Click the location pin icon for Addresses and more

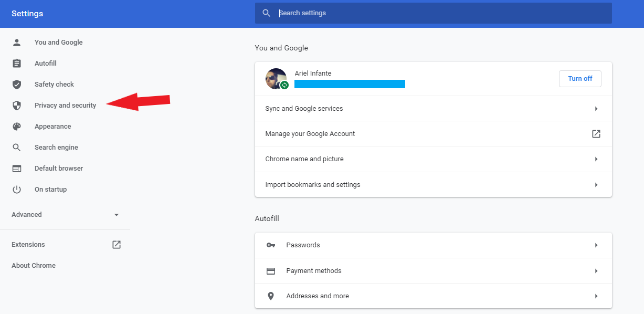coord(271,296)
